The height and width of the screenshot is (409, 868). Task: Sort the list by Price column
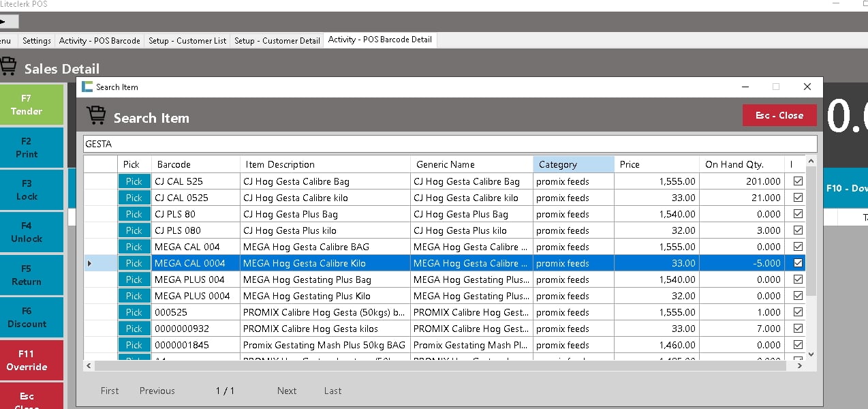[x=655, y=164]
